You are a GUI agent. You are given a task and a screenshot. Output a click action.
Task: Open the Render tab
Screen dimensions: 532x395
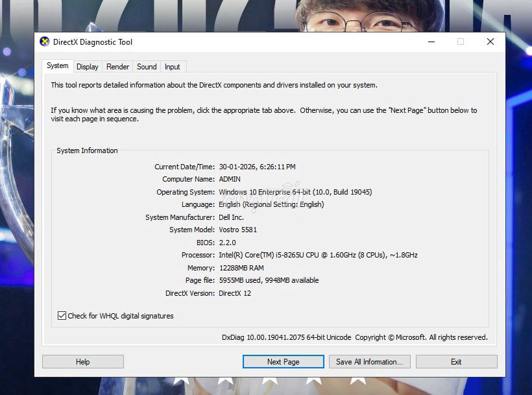pos(117,67)
